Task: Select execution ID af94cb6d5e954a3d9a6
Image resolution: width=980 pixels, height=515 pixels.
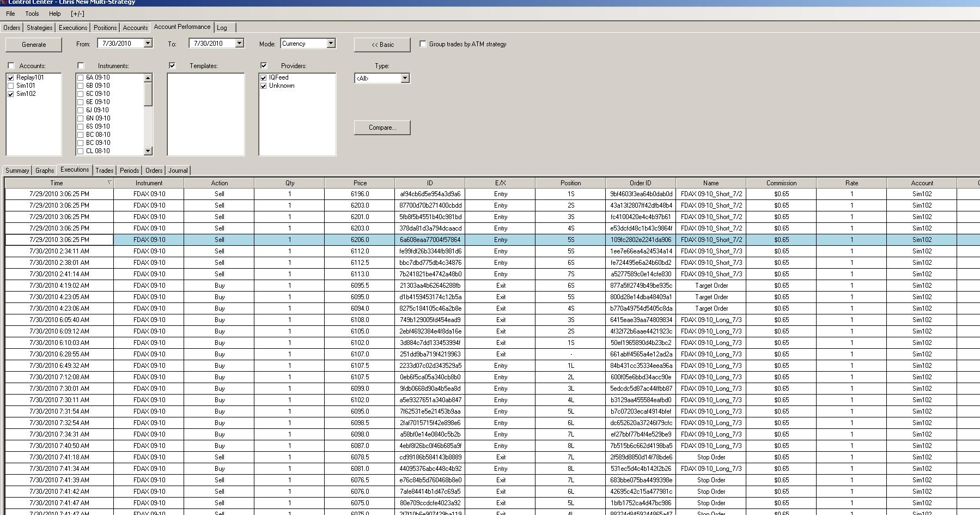Action: point(430,194)
